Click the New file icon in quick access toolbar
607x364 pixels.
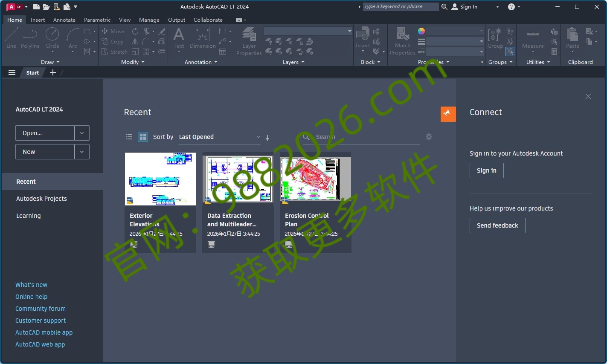point(36,6)
